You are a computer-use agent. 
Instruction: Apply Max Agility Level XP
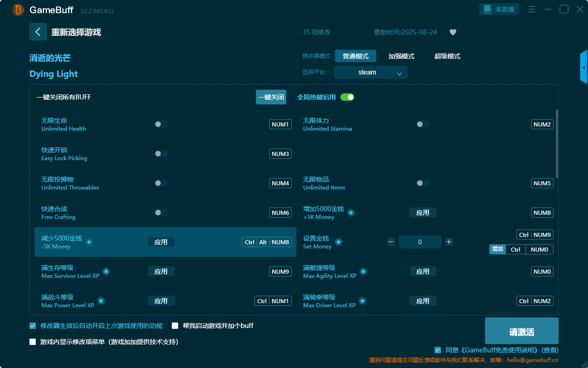423,271
